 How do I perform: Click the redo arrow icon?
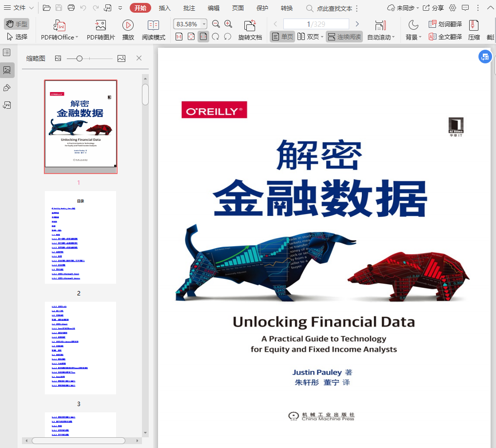pos(96,8)
